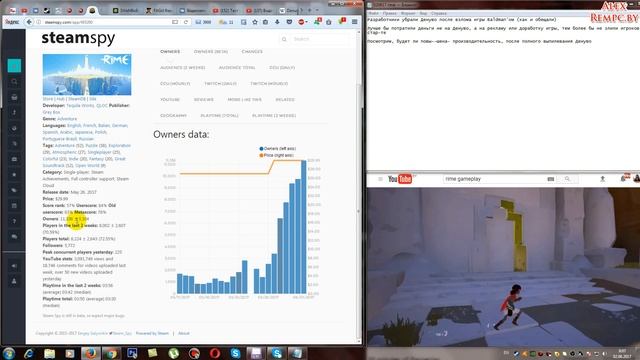This screenshot has width=640, height=360.
Task: Click the YouTube logo
Action: (400, 179)
